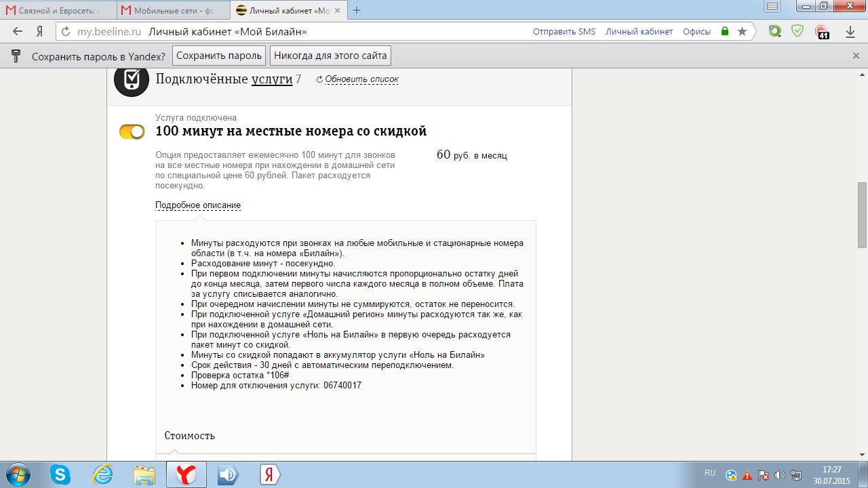The image size is (868, 488).
Task: Open the Yandex home 'Я' button
Action: 39,31
